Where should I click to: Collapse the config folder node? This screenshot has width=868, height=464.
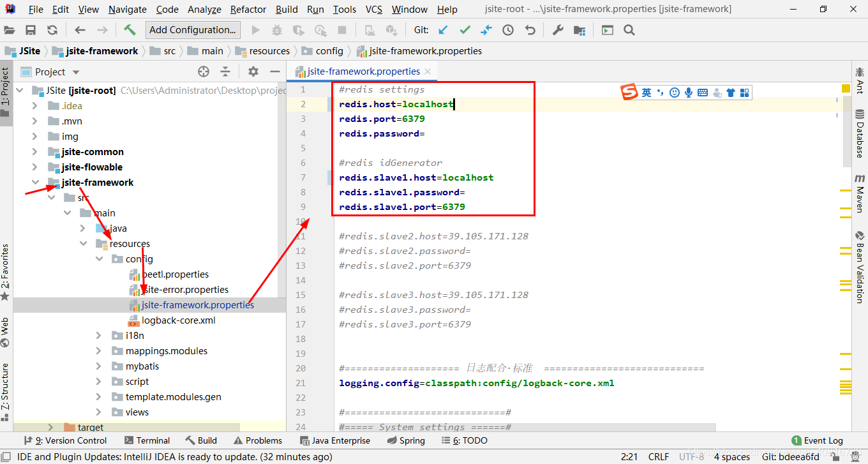(x=99, y=259)
